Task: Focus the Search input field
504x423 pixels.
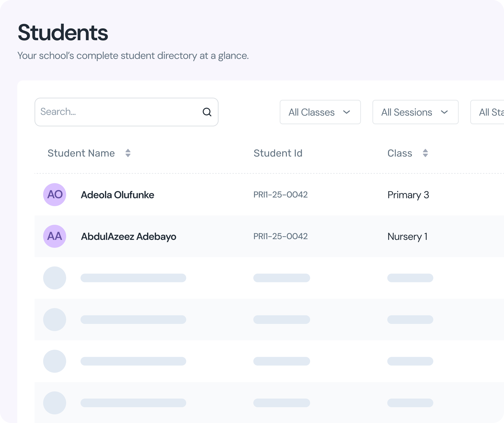Action: tap(118, 112)
